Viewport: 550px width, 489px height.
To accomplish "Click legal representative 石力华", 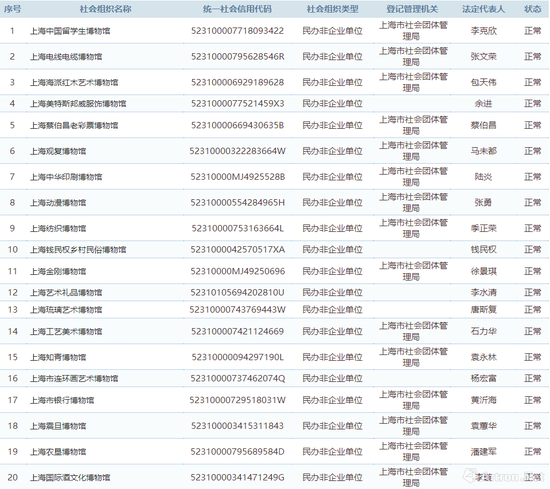I will pyautogui.click(x=483, y=331).
